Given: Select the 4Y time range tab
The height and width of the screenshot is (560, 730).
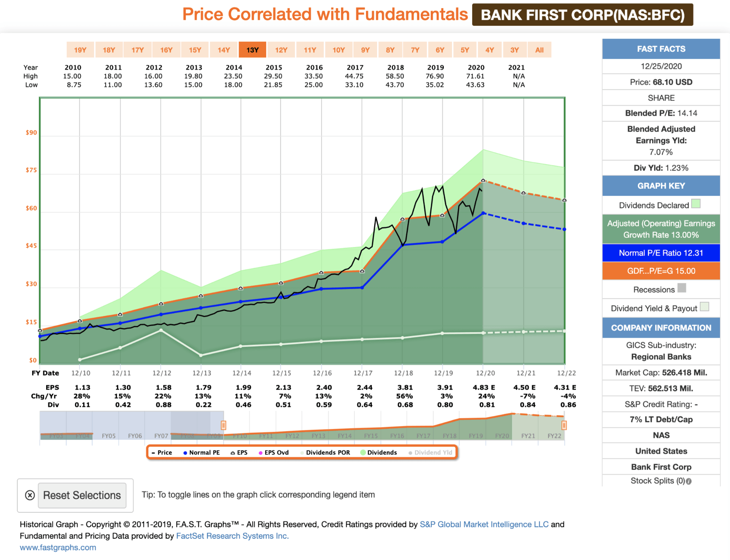Looking at the screenshot, I should tap(490, 50).
